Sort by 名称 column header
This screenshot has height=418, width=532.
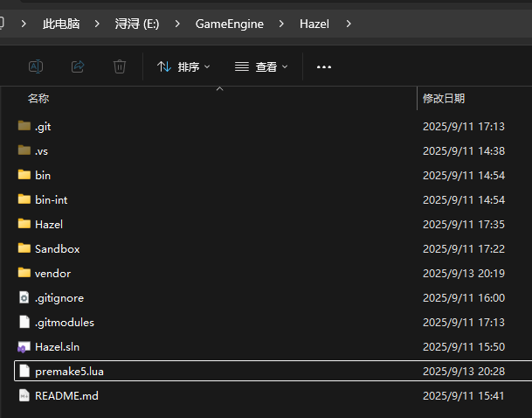pos(38,99)
